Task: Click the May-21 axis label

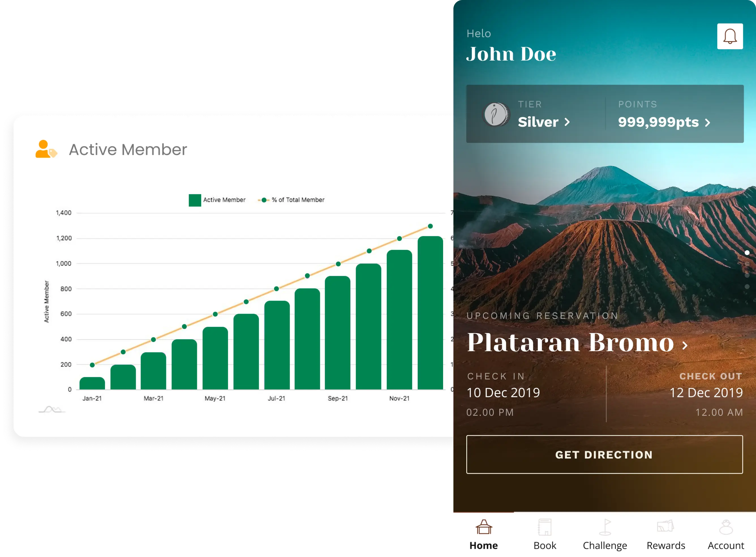Action: click(x=215, y=399)
